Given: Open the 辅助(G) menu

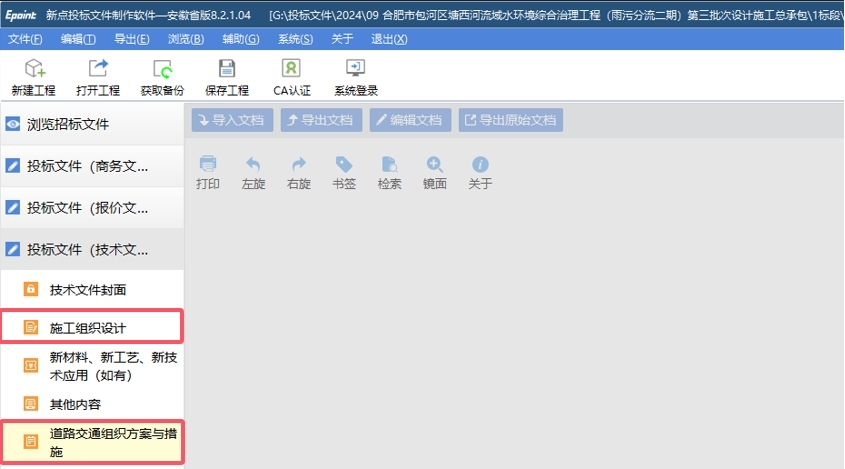Looking at the screenshot, I should tap(241, 39).
